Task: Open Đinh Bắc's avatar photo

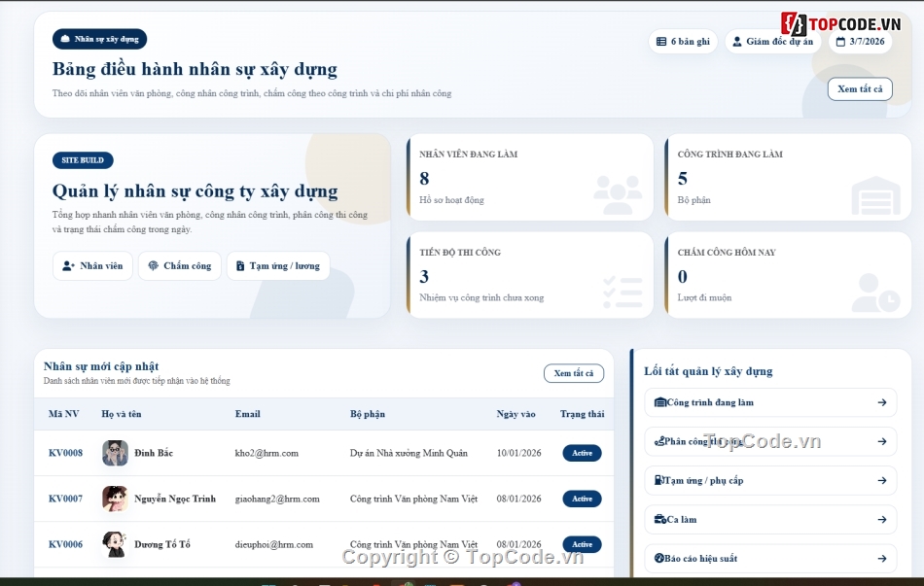Action: [115, 453]
